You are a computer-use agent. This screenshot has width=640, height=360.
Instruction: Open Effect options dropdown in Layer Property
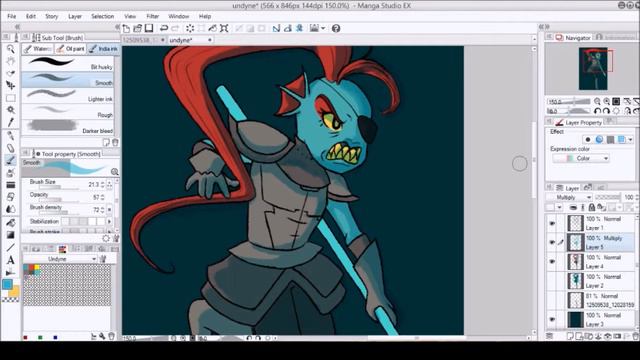[630, 140]
